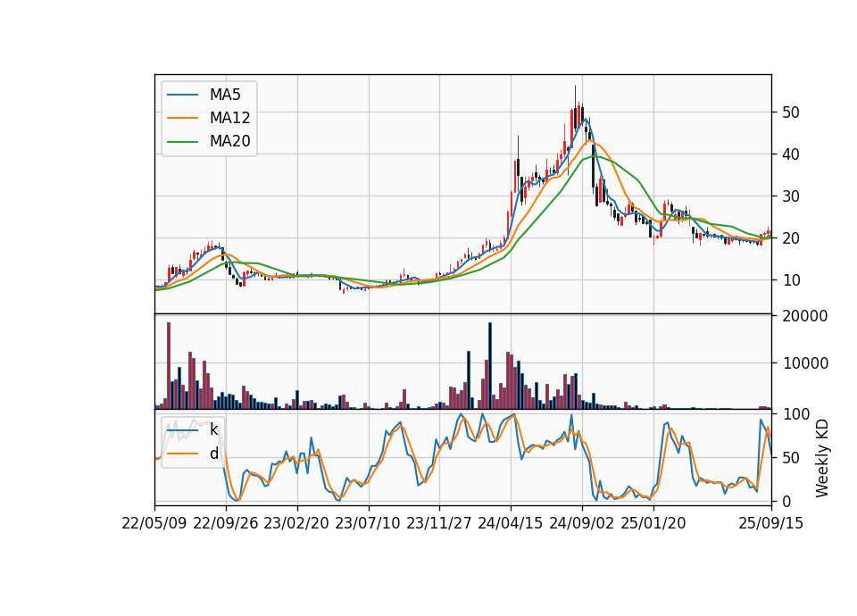The image size is (857, 616).
Task: Click the price axis value 20
Action: (x=791, y=238)
